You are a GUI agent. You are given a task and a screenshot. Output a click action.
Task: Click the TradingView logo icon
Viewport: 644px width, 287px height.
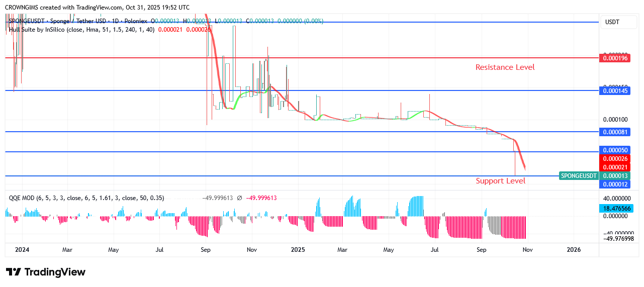(x=14, y=272)
